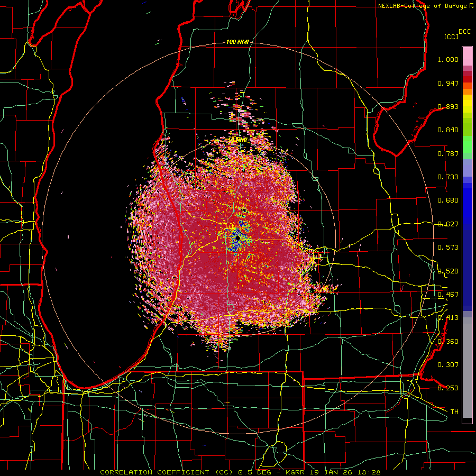
Task: Click the 0.840 scale value
Action: point(448,130)
